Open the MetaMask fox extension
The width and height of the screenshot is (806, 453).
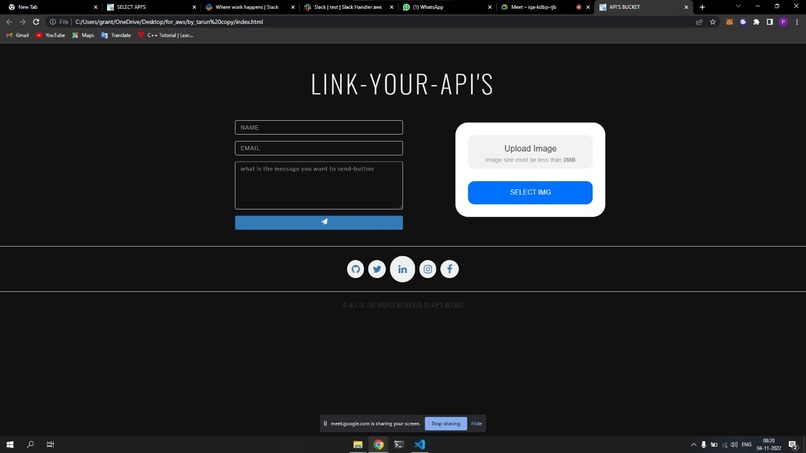(x=729, y=22)
